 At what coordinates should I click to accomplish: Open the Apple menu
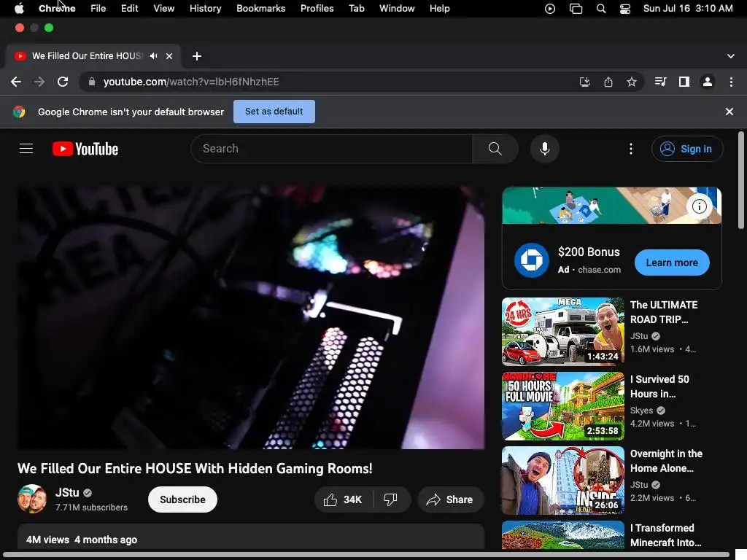(19, 8)
